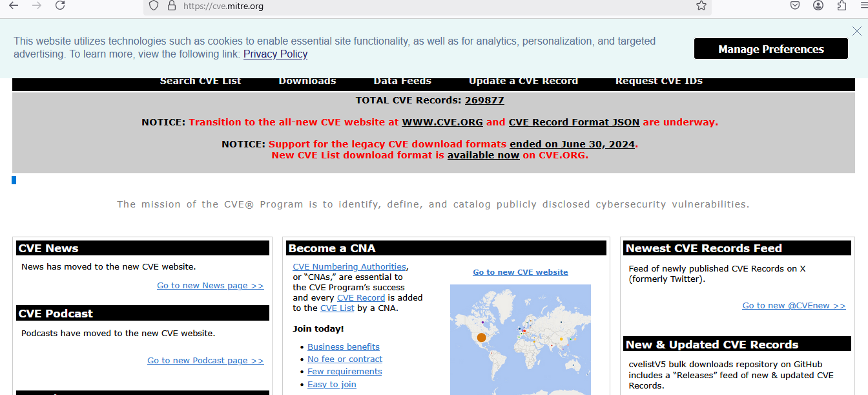Click the CVE Program mission statement text
Viewport: 868px width, 395px height.
433,204
